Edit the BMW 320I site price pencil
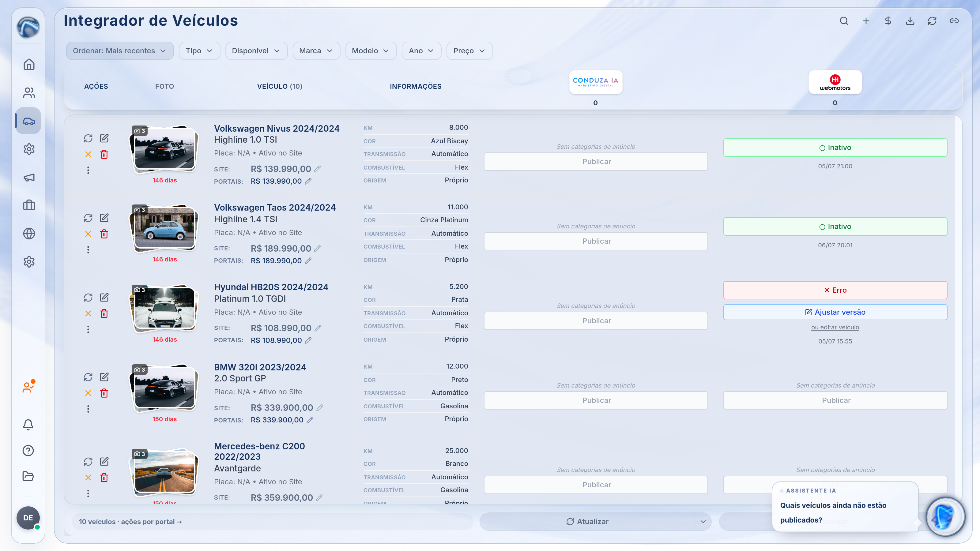This screenshot has width=980, height=551. point(319,408)
